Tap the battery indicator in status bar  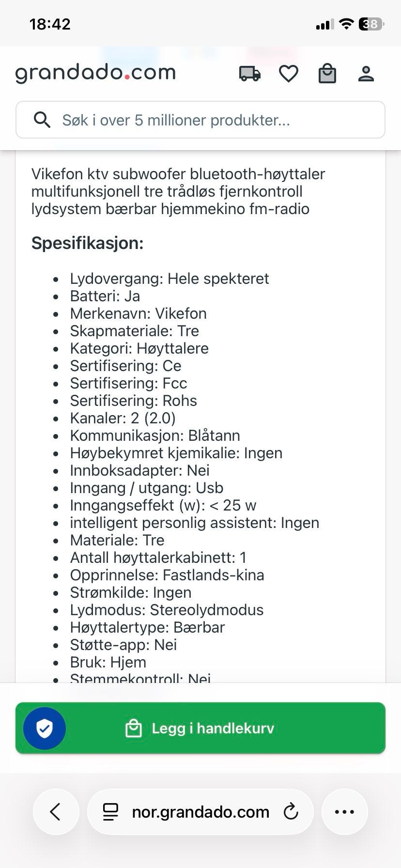[x=371, y=24]
